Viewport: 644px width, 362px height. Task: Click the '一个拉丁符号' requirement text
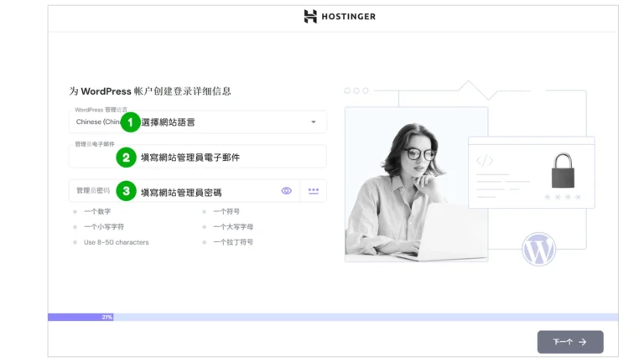coord(233,242)
